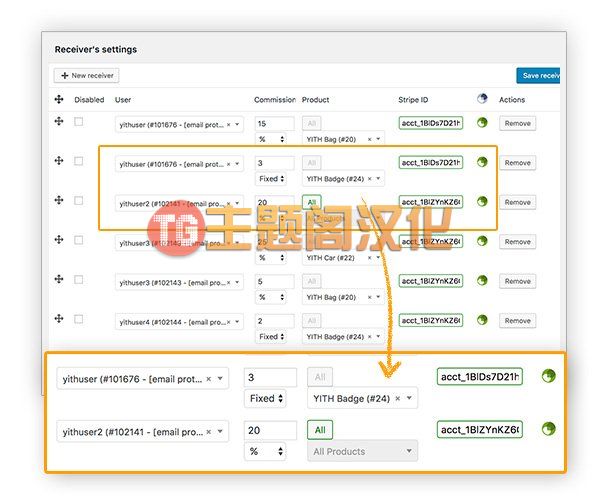The image size is (600, 500).
Task: Open the All Products dropdown in the enlarged callout
Action: tap(362, 451)
